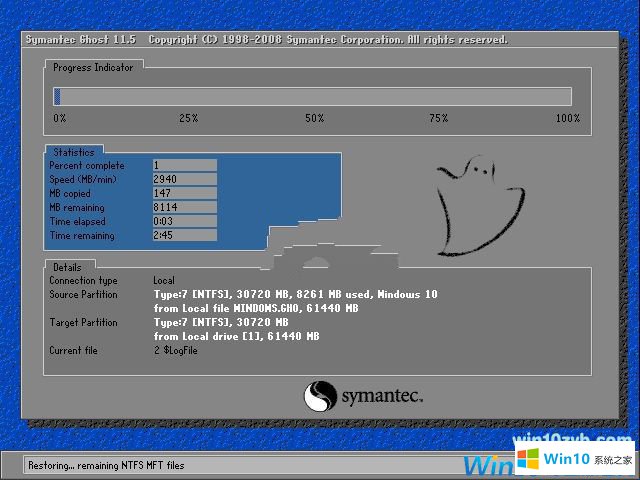Click the MB remaining value 8114
Viewport: 640px width, 480px height.
[x=185, y=207]
